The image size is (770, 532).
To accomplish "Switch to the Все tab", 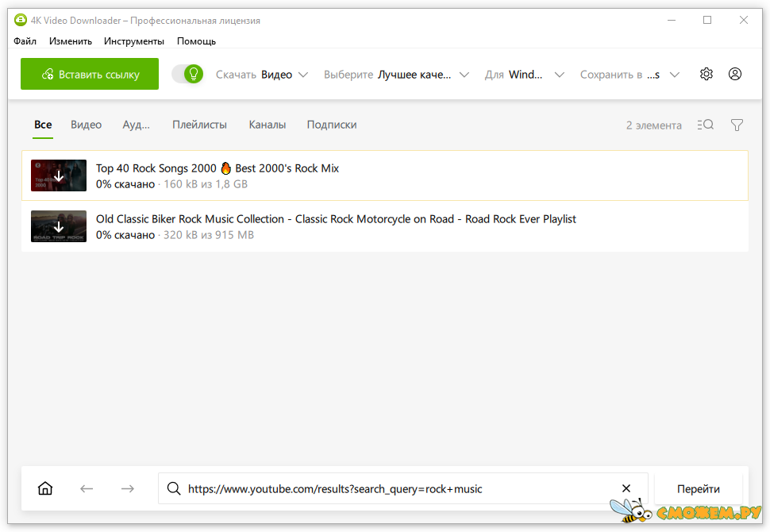I will coord(43,125).
